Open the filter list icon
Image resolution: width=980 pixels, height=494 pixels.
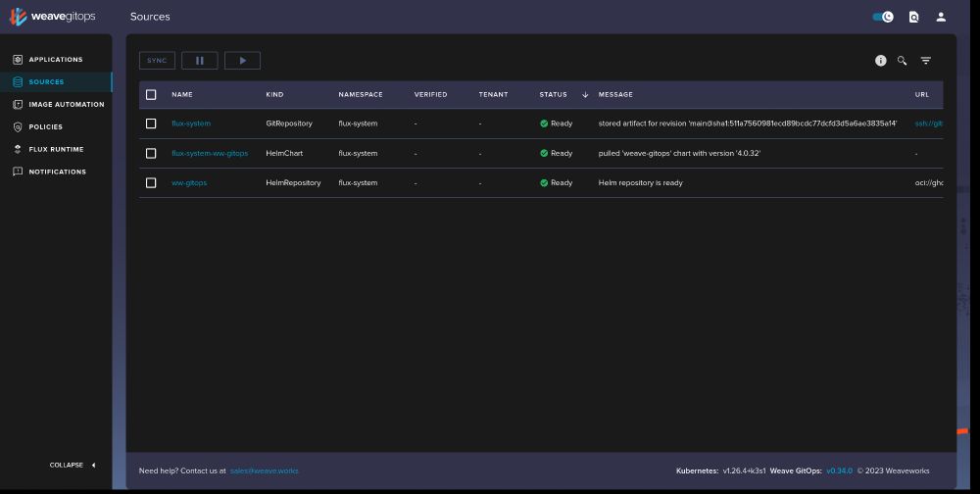[926, 61]
